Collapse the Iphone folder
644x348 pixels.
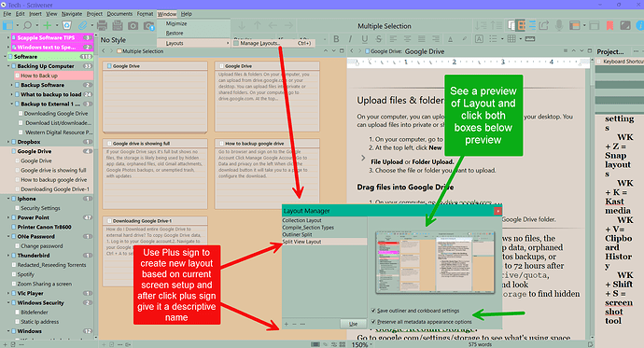[x=8, y=199]
